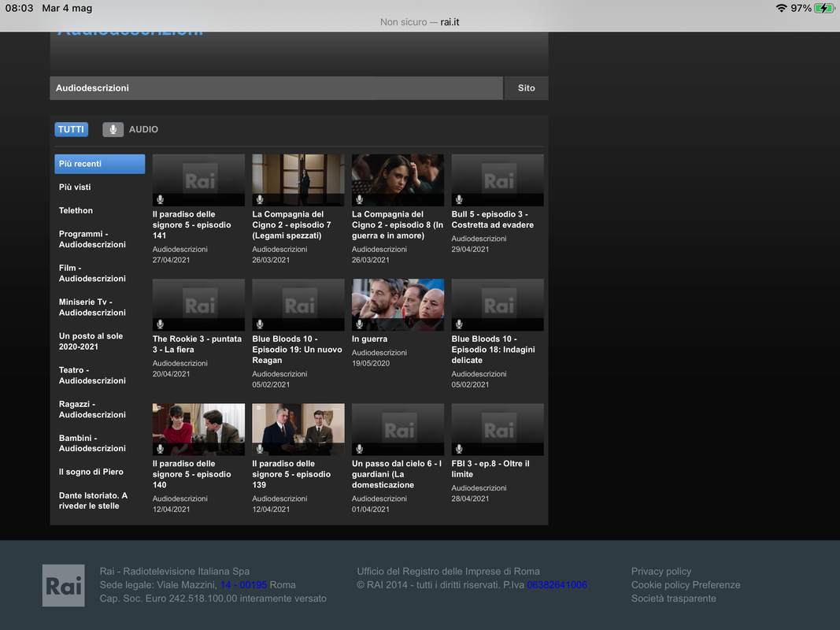This screenshot has width=840, height=630.
Task: Click microphone icon on Bull 5 thumbnail
Action: pyautogui.click(x=459, y=199)
